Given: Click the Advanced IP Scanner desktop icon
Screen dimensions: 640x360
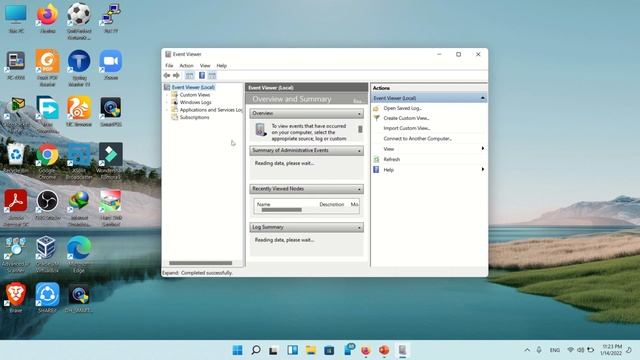Looking at the screenshot, I should (x=16, y=254).
